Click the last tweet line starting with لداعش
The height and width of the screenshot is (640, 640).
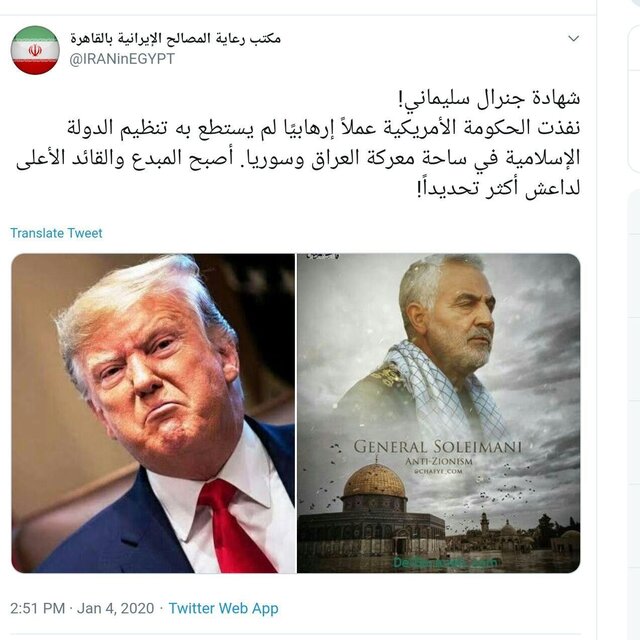pos(498,189)
